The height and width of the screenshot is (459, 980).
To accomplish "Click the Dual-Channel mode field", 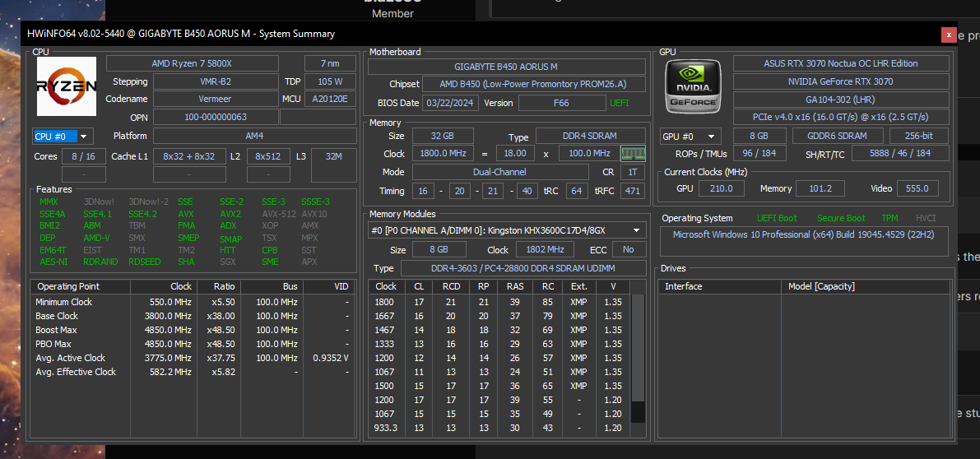I will click(x=500, y=172).
